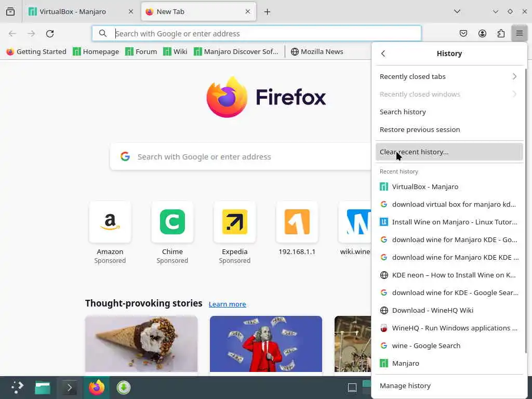The image size is (532, 399).
Task: Open the list all tabs dropdown arrow
Action: (457, 11)
